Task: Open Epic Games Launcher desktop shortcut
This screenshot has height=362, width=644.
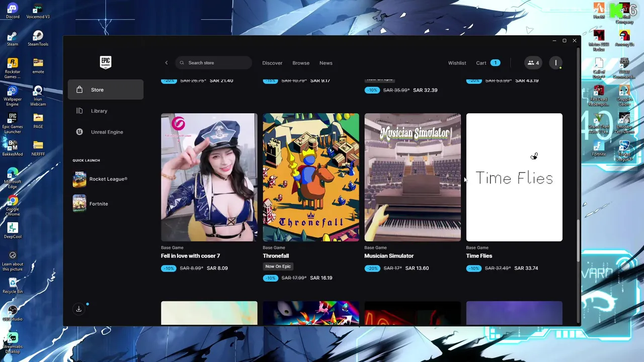Action: pos(13,123)
